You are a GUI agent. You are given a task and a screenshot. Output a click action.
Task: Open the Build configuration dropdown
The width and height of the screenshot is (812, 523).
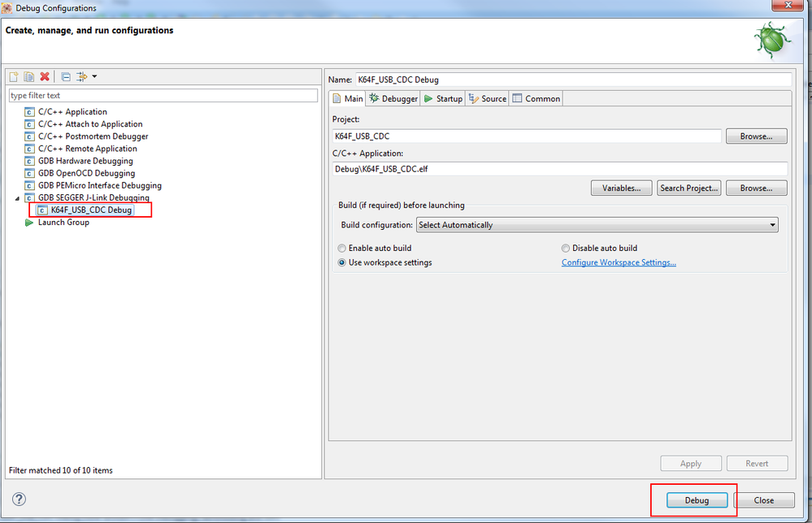597,225
